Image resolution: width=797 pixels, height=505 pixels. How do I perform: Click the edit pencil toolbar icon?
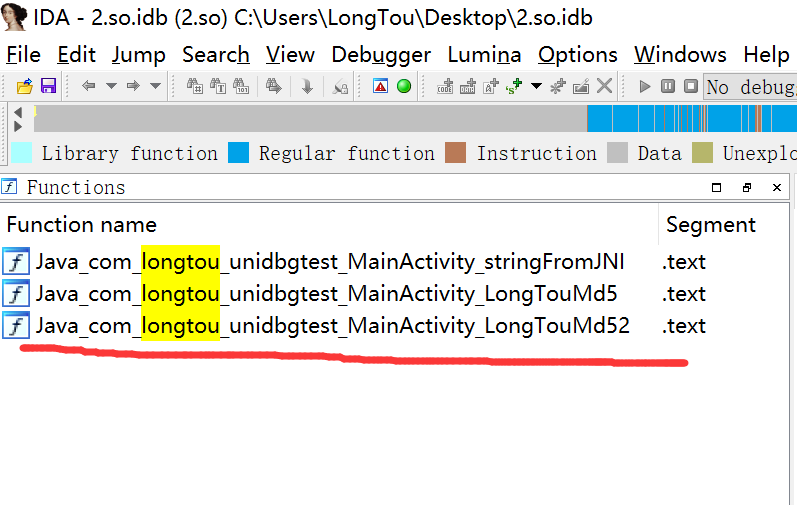point(581,86)
